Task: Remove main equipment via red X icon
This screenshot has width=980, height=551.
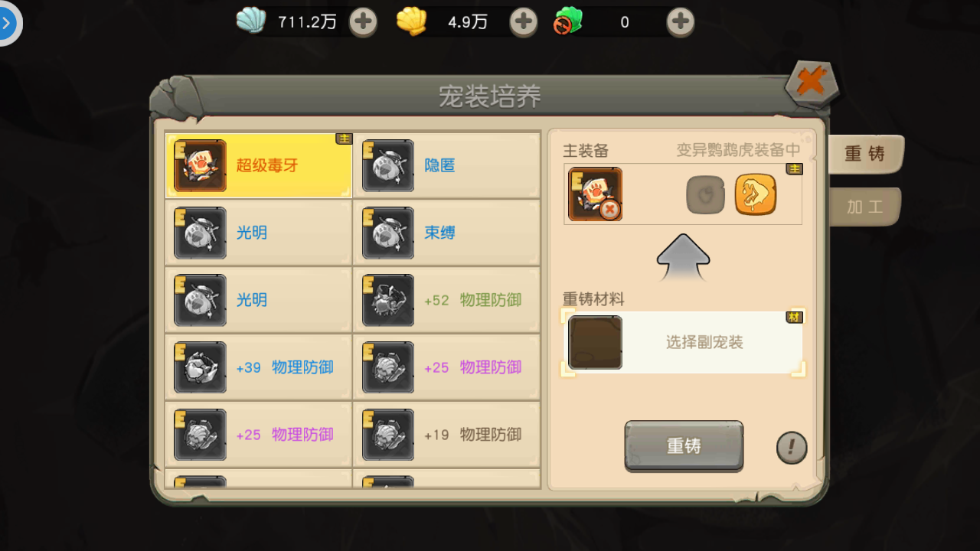Action: (x=609, y=209)
